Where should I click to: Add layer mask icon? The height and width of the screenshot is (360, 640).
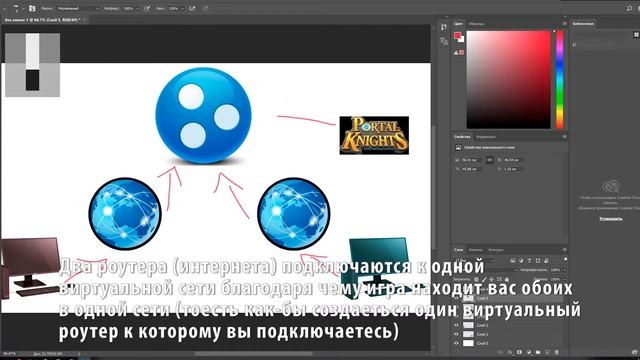click(519, 352)
